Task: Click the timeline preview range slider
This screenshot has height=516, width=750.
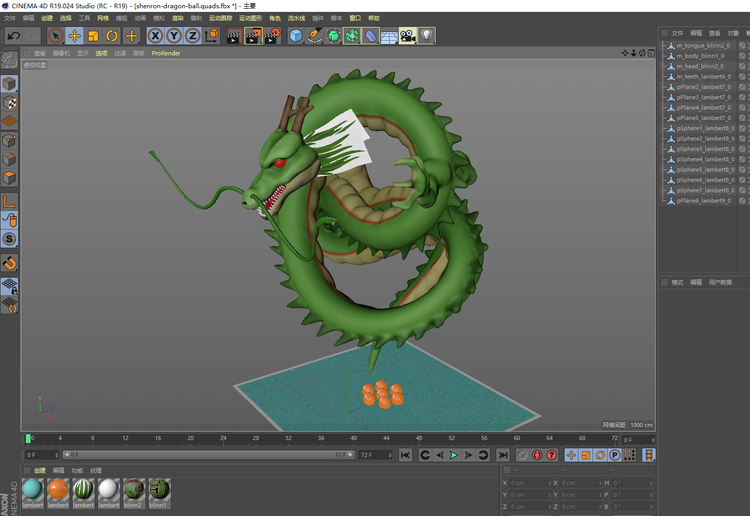Action: point(209,455)
